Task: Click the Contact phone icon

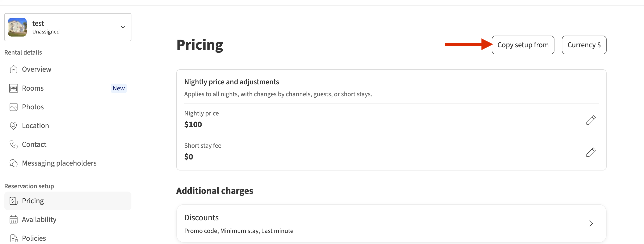Action: (x=14, y=144)
